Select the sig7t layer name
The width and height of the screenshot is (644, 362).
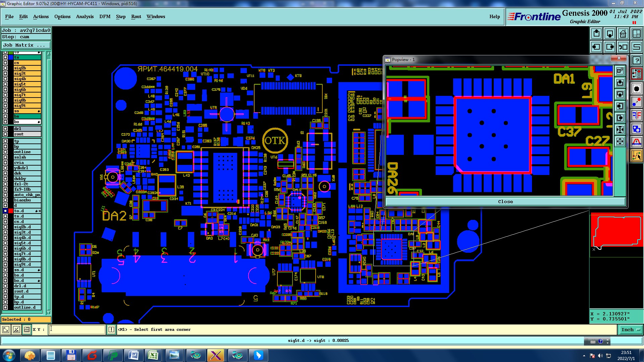pos(27,95)
